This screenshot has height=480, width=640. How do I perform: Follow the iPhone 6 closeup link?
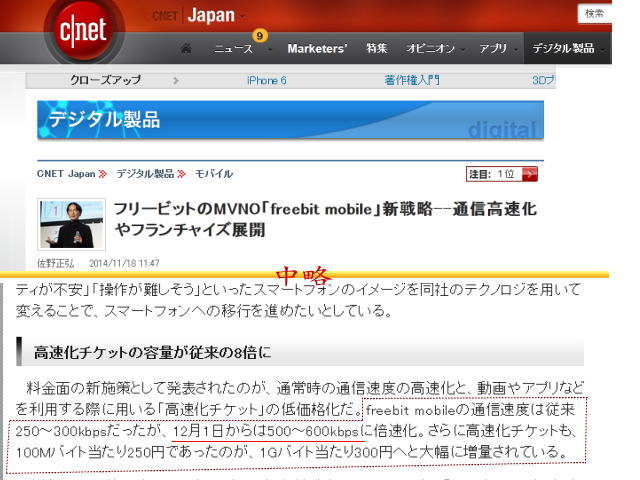click(x=266, y=80)
